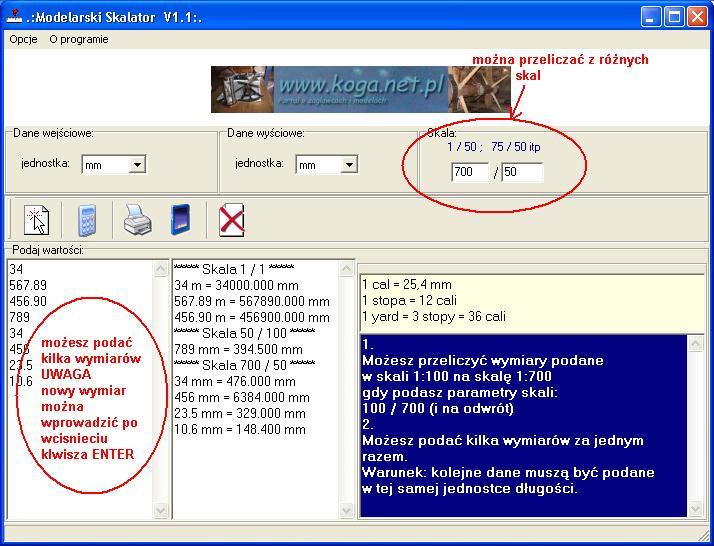Click the result line 789 mm = 394.500 mm
This screenshot has height=546, width=714.
pos(239,349)
